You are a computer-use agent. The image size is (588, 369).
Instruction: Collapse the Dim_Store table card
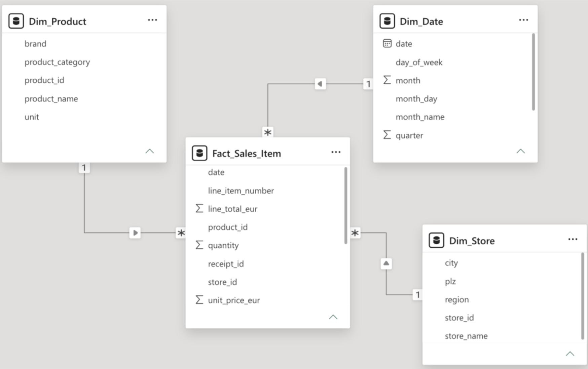[570, 354]
